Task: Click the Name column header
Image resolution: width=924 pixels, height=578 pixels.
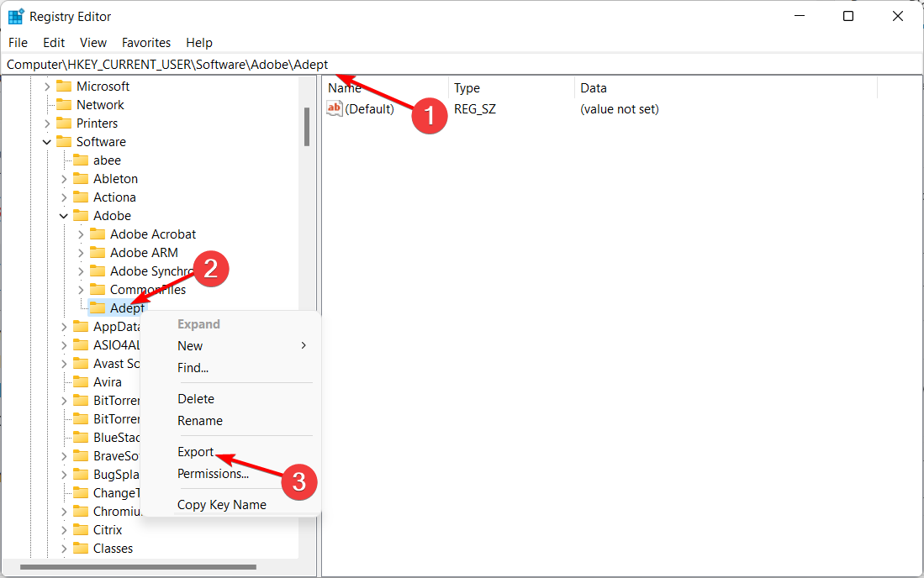Action: tap(385, 88)
